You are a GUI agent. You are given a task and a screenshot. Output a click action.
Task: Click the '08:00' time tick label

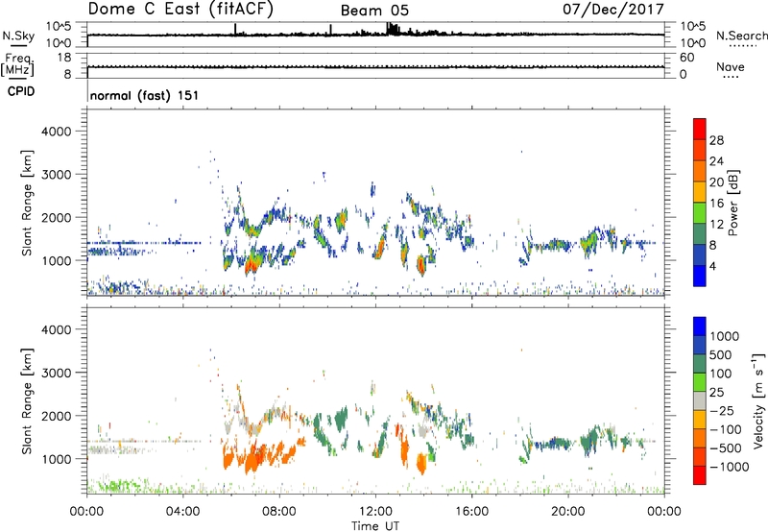point(279,512)
